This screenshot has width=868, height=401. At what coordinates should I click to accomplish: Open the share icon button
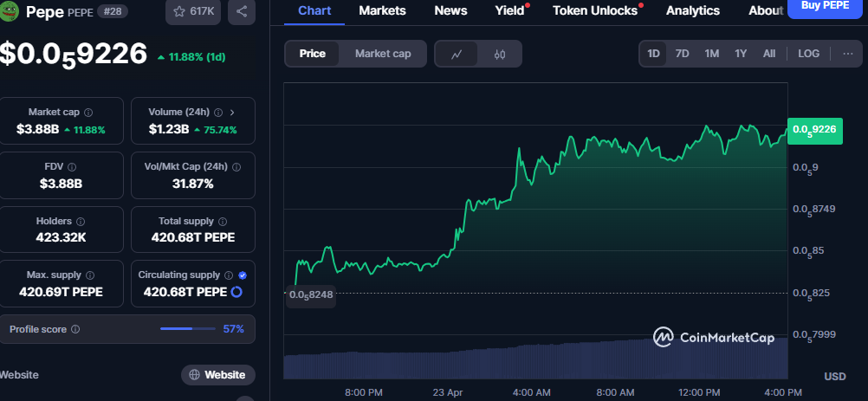point(242,11)
